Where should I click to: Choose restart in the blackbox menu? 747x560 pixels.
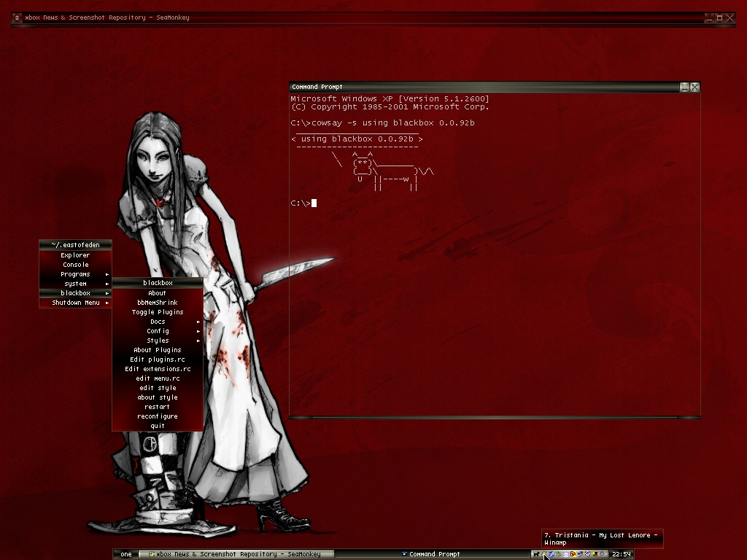(x=158, y=407)
